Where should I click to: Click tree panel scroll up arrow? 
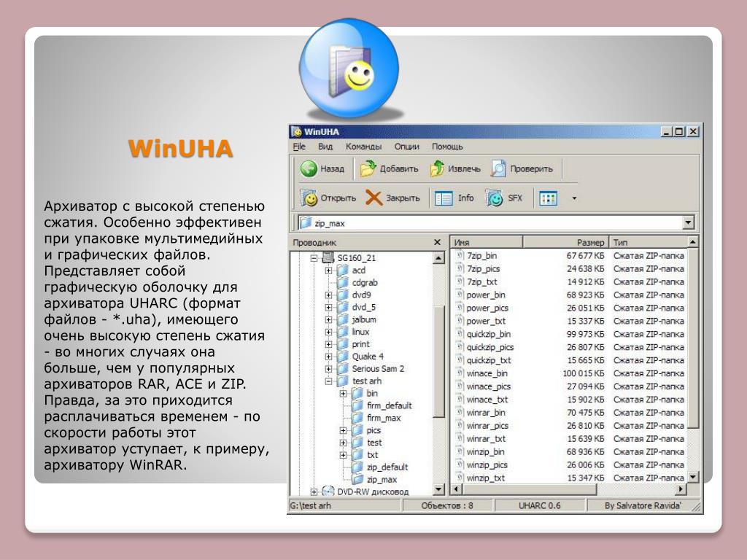click(x=438, y=258)
